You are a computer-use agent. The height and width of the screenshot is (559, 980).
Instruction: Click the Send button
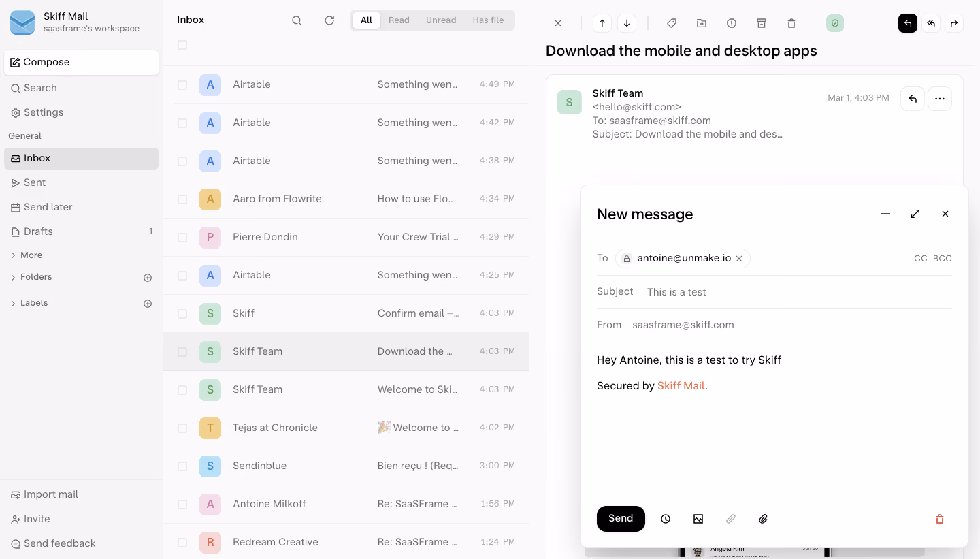[621, 519]
